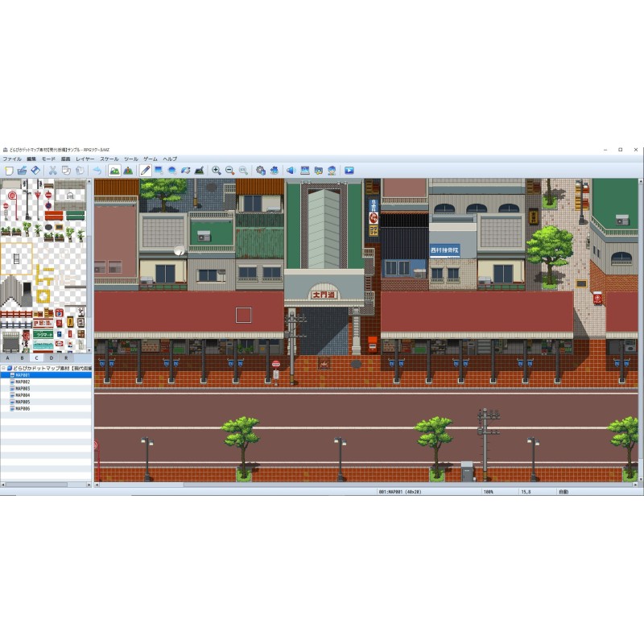644x644 pixels.
Task: Select MAP006 in the map list
Action: point(23,409)
